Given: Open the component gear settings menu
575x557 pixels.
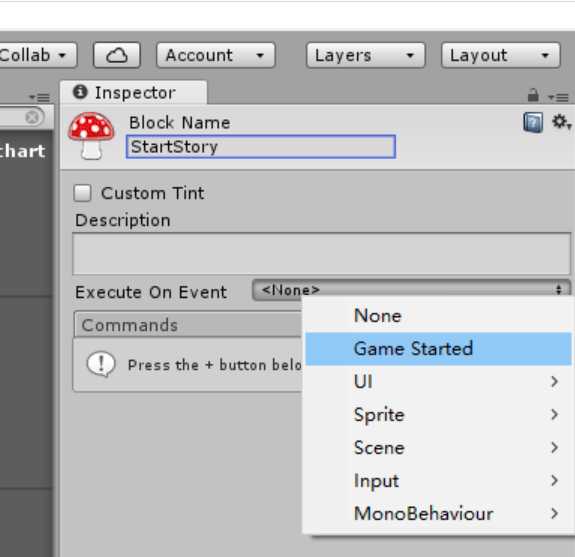Looking at the screenshot, I should (x=561, y=122).
